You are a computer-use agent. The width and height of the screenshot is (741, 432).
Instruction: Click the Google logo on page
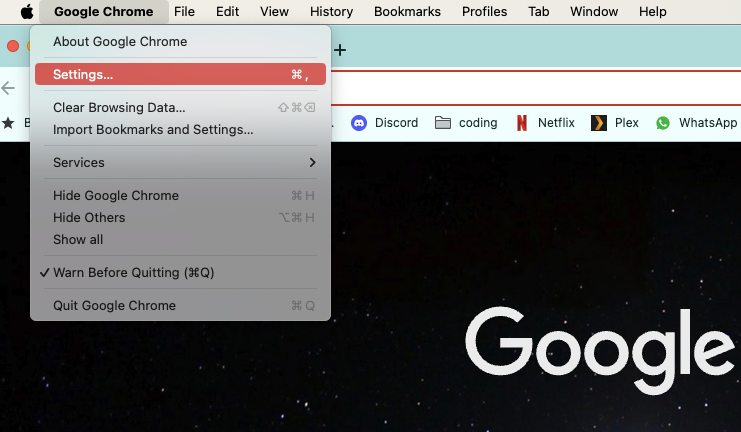pyautogui.click(x=600, y=351)
